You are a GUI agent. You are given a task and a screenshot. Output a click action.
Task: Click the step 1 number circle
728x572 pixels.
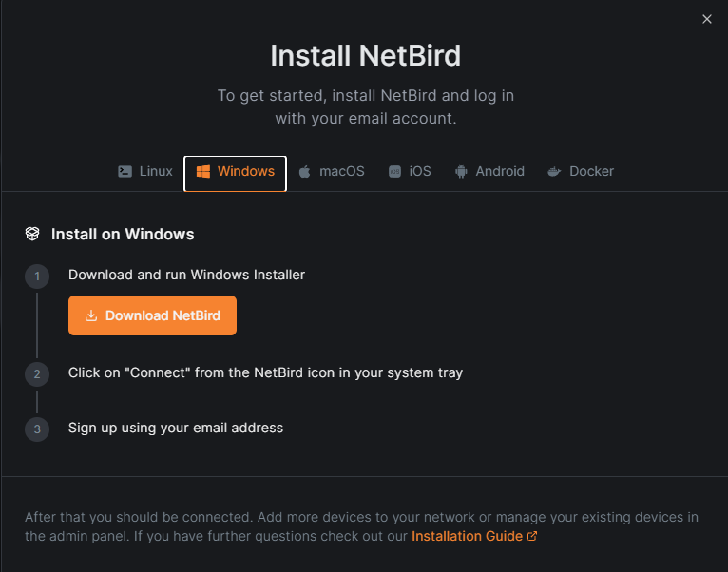[37, 277]
